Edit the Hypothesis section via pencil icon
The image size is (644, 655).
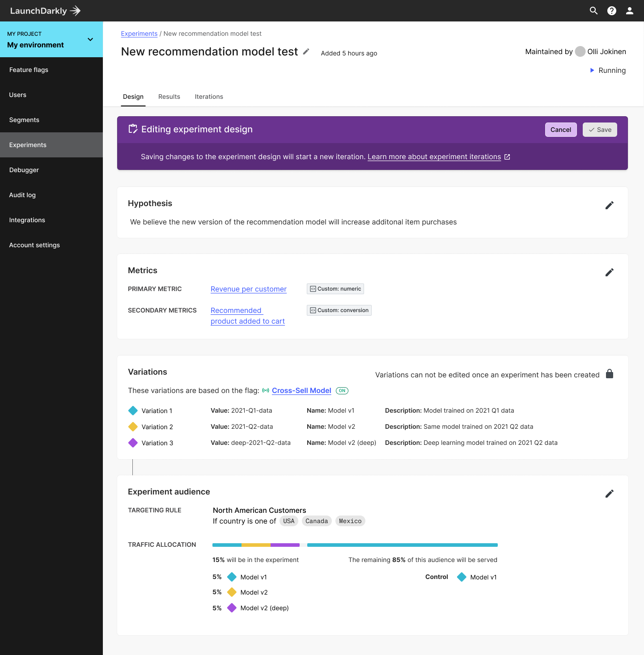pos(609,205)
